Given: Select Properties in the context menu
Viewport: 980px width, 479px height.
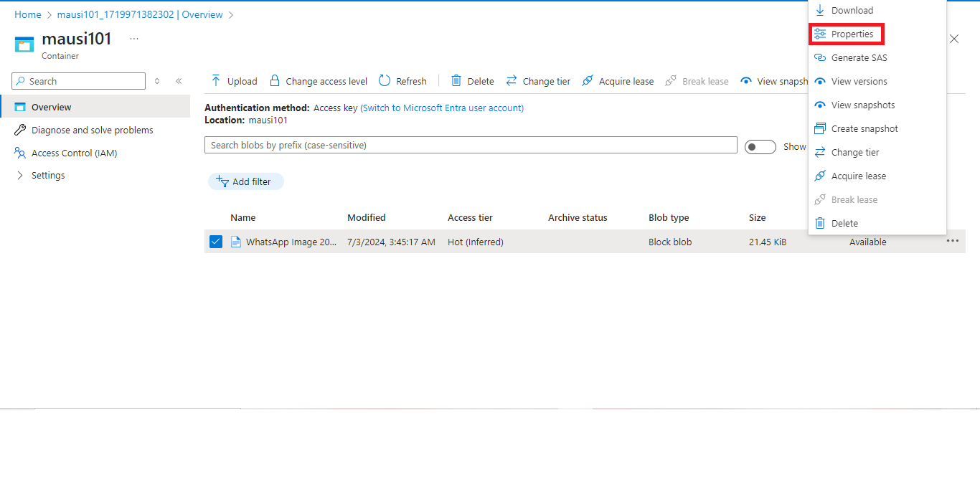Looking at the screenshot, I should click(877, 34).
